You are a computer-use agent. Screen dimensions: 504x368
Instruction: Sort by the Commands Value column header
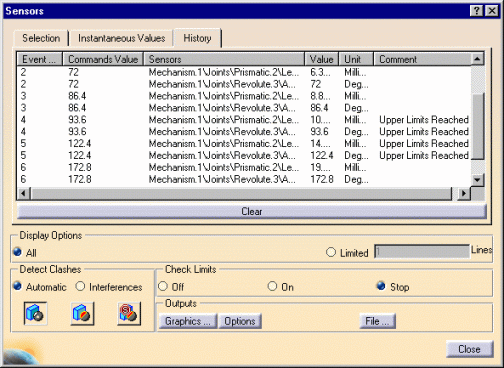click(103, 59)
